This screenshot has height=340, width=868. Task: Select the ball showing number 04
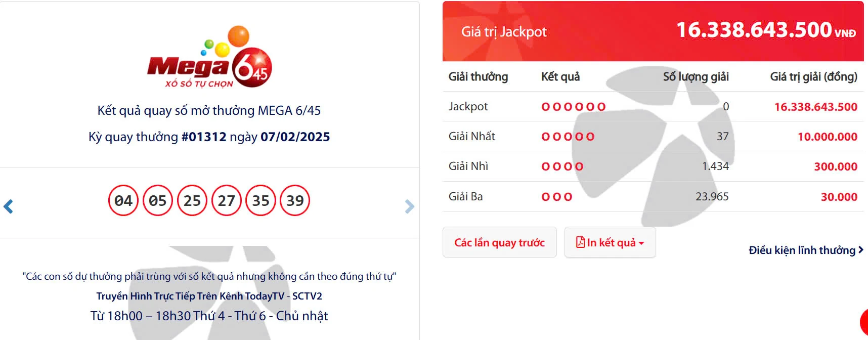[123, 200]
